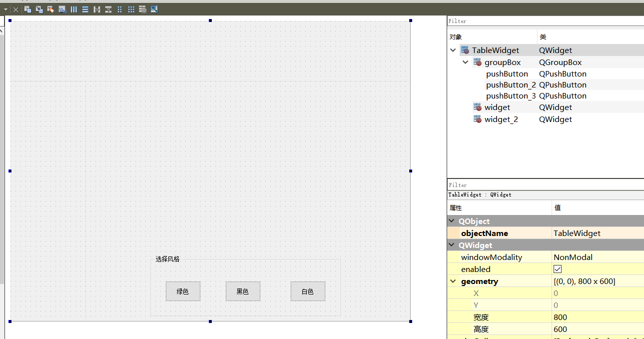Select the 宽度 value 800
The height and width of the screenshot is (339, 644).
pyautogui.click(x=598, y=317)
